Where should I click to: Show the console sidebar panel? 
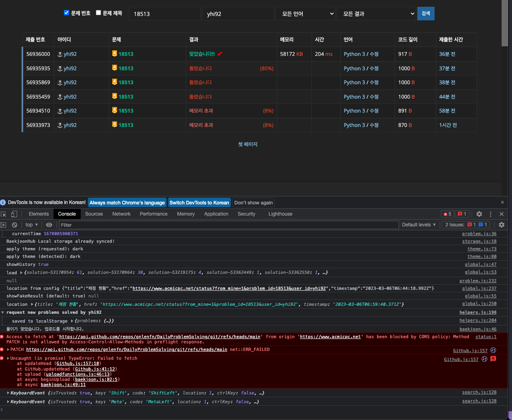[x=3, y=225]
